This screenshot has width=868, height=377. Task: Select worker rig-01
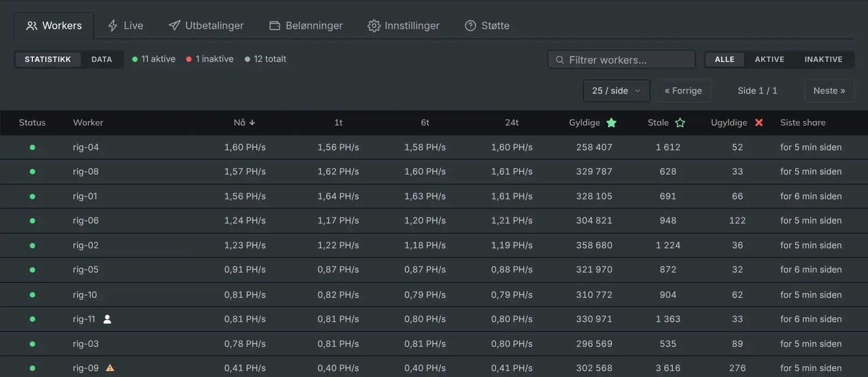point(85,197)
